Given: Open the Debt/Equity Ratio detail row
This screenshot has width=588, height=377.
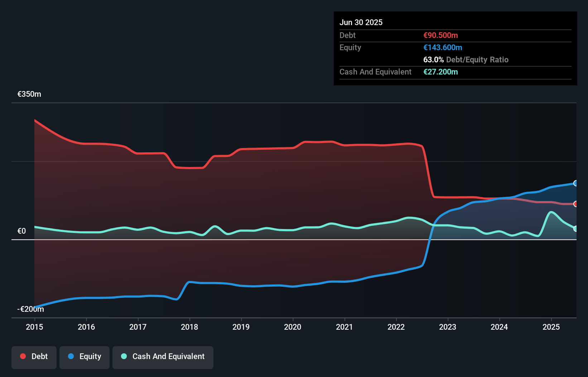Looking at the screenshot, I should pos(466,59).
